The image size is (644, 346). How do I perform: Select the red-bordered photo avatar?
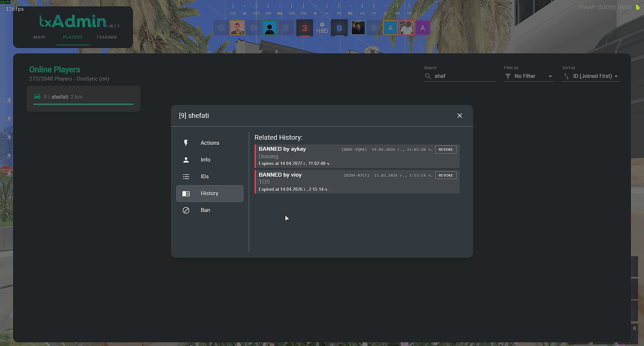(407, 28)
